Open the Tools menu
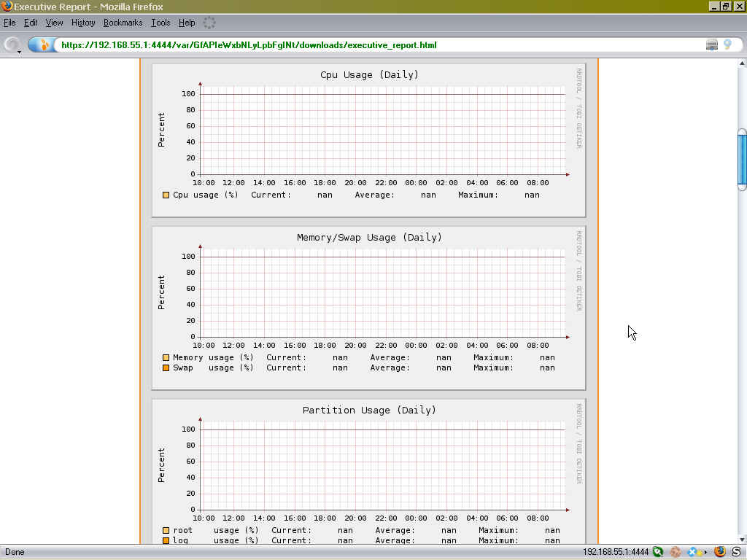The width and height of the screenshot is (747, 560). [160, 23]
